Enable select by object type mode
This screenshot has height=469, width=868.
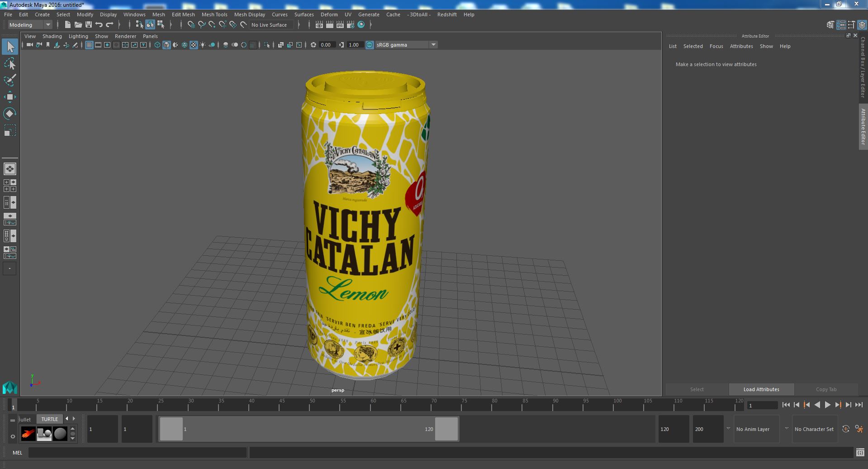(150, 25)
